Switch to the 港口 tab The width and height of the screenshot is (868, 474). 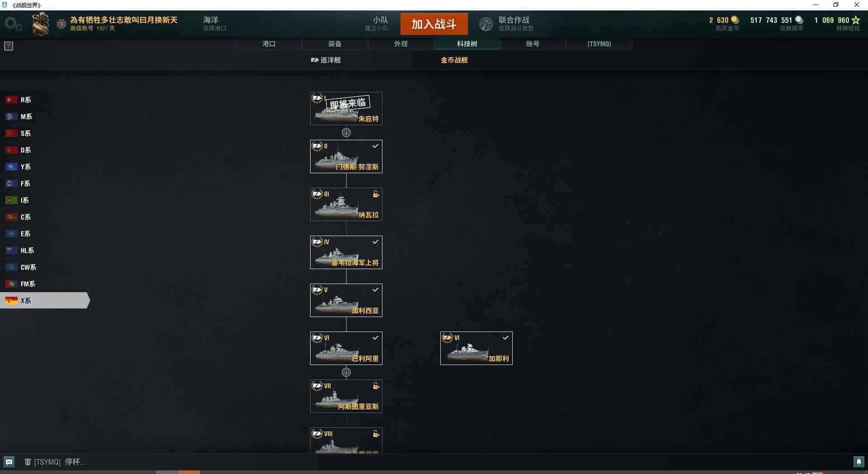click(269, 44)
